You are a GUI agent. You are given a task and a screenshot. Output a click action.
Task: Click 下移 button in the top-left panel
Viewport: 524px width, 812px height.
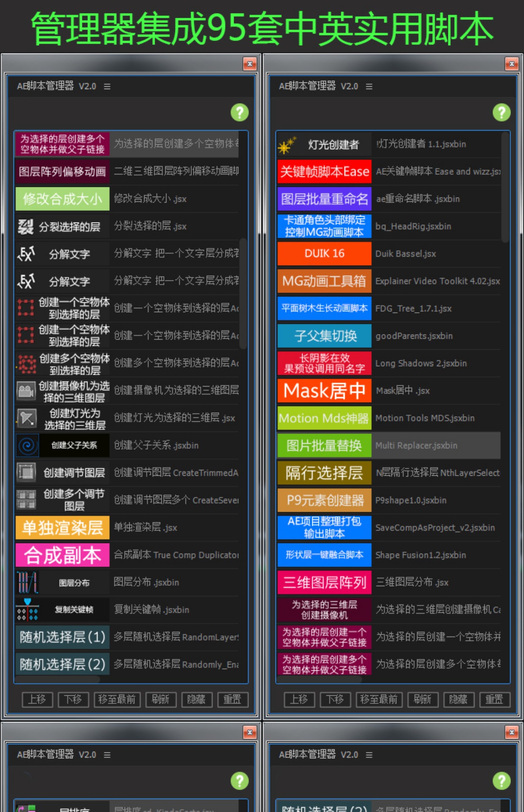(x=74, y=700)
